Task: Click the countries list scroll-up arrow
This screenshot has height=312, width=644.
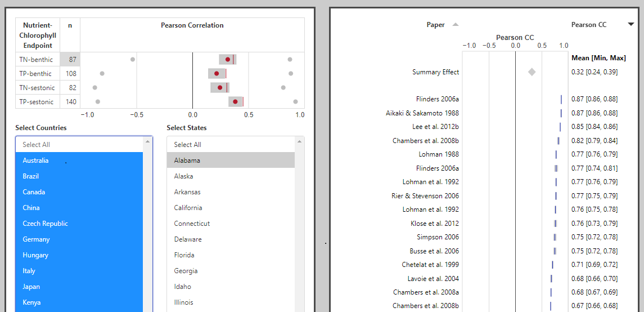Action: (148, 141)
